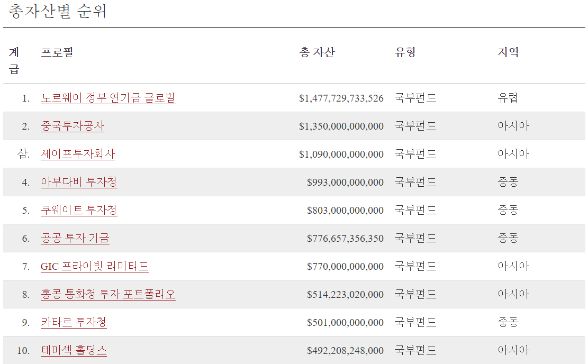Open the GIC 프라이빗 리미티드 profile link
The height and width of the screenshot is (364, 588).
click(95, 266)
